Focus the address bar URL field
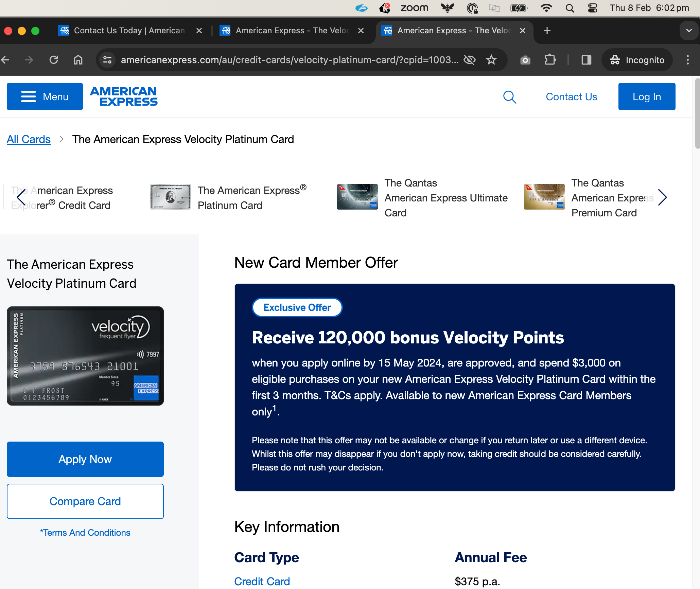The height and width of the screenshot is (589, 700). pyautogui.click(x=290, y=60)
